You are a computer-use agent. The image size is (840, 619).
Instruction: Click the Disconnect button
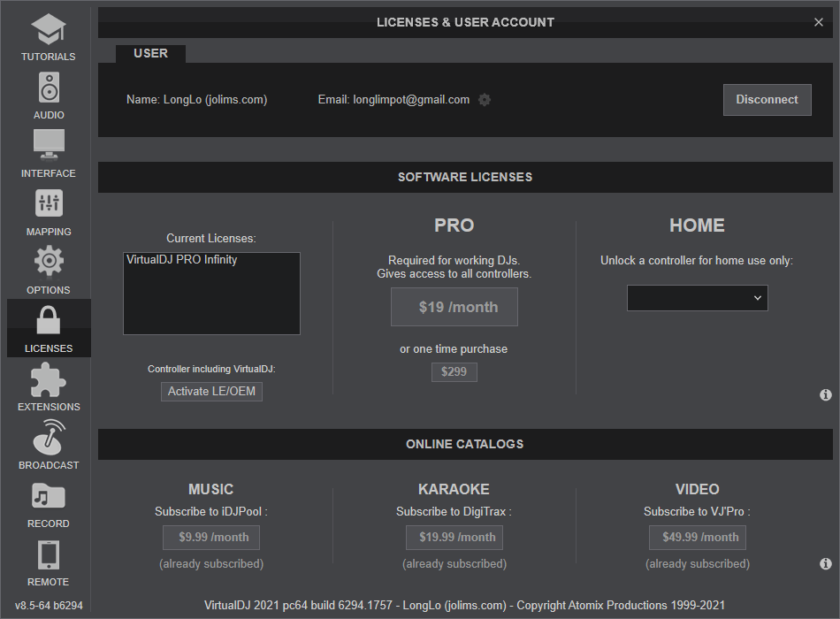[767, 100]
